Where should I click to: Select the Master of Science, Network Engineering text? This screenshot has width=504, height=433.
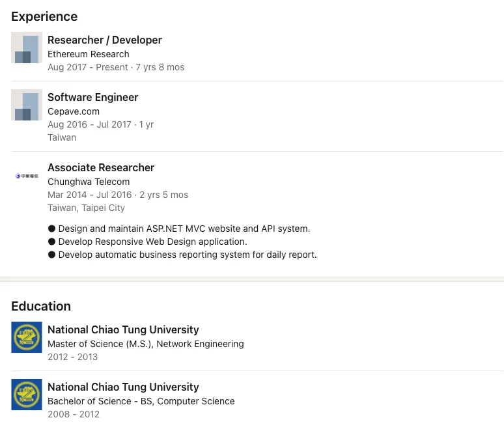pyautogui.click(x=145, y=344)
